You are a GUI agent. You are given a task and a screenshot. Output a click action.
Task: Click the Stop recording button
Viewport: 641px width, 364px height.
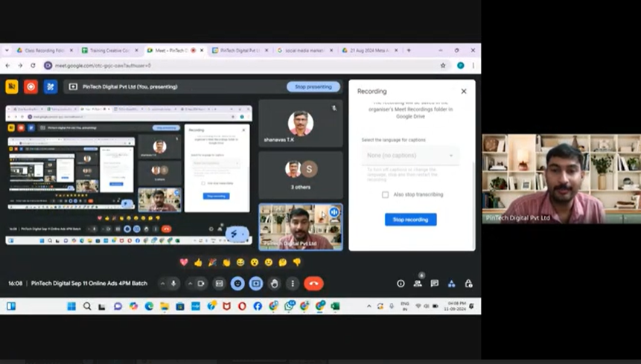pos(410,220)
